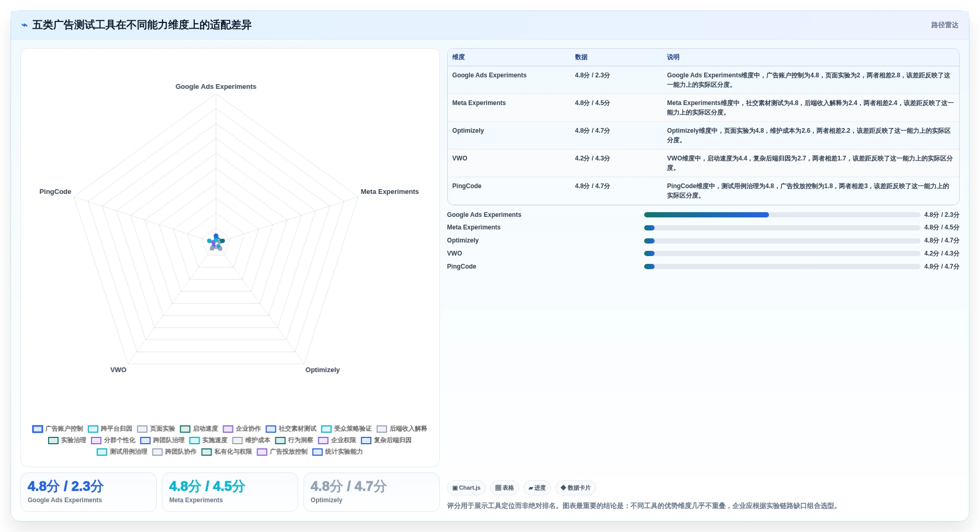The image size is (980, 532).
Task: Click the PingCode row description text
Action: click(808, 191)
